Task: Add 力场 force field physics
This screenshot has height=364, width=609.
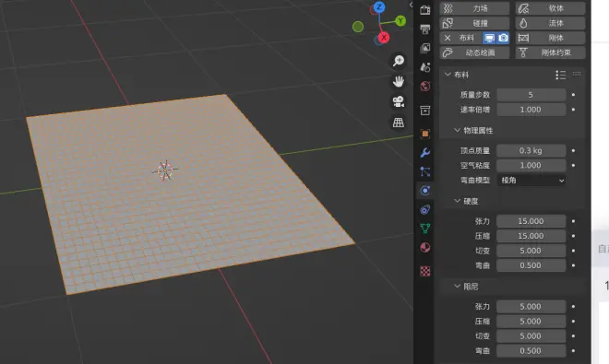Action: pyautogui.click(x=474, y=8)
